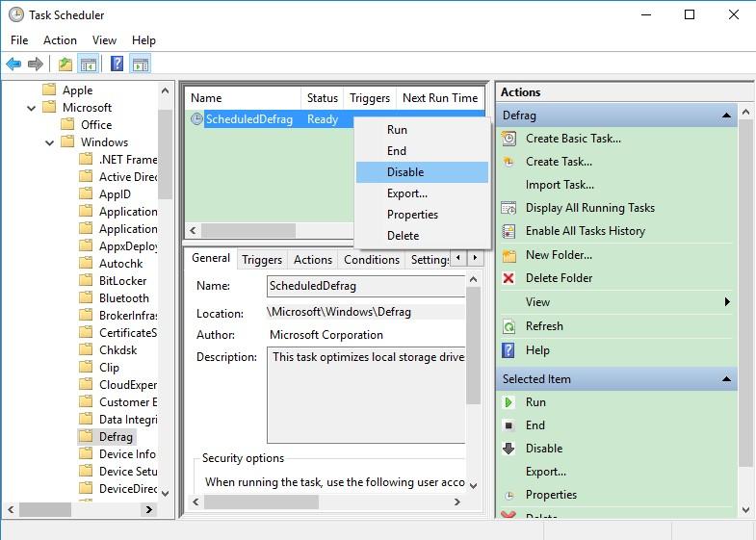Toggle the Show/Hide Console Tree toolbar icon

(x=89, y=64)
